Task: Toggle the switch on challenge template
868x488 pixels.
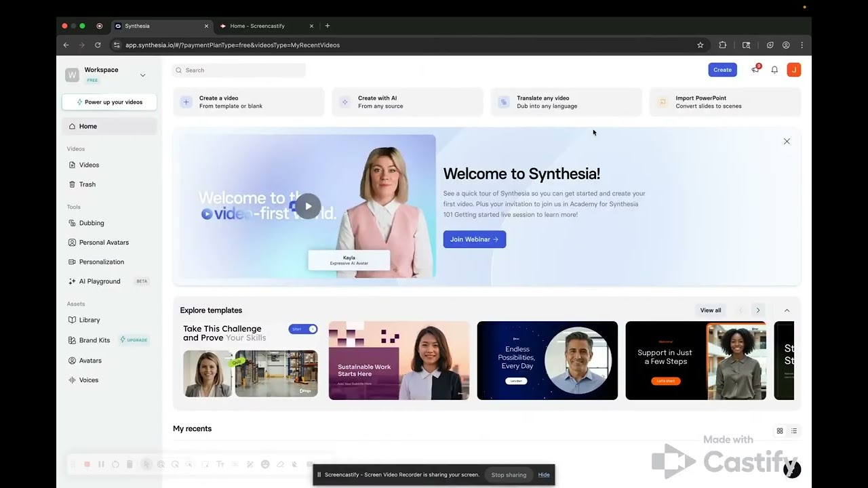Action: point(303,329)
